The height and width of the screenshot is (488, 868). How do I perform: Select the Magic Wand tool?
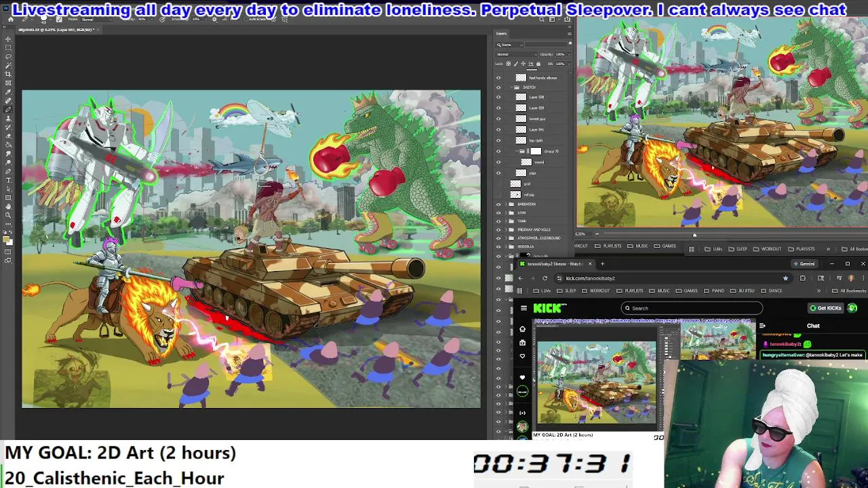pos(8,64)
